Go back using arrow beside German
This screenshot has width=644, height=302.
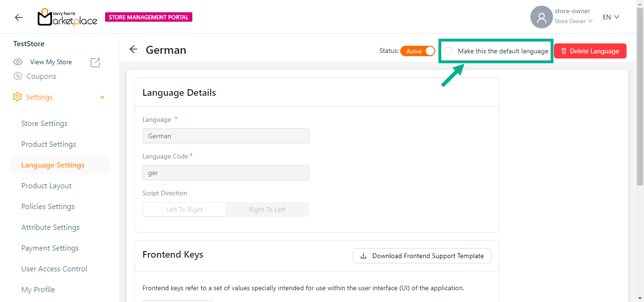[x=133, y=50]
